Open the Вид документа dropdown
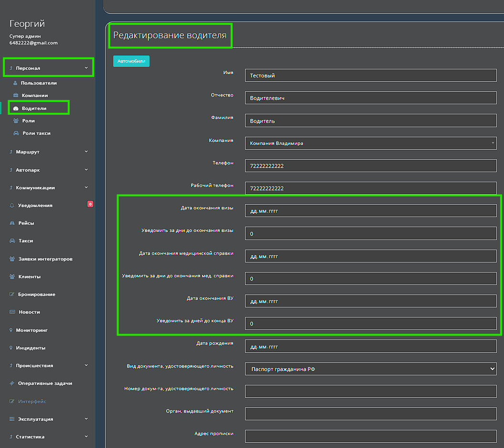The width and height of the screenshot is (504, 448). (x=370, y=369)
